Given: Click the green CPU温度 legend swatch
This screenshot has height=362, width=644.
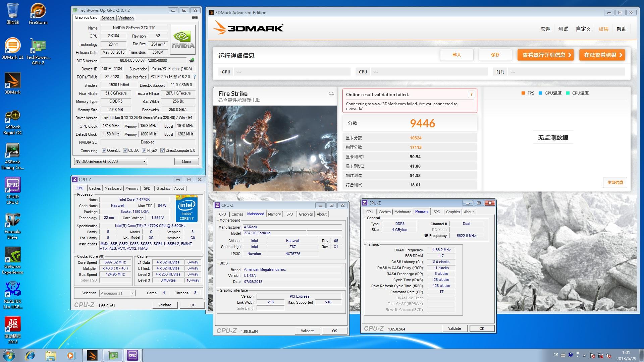Looking at the screenshot, I should coord(568,93).
